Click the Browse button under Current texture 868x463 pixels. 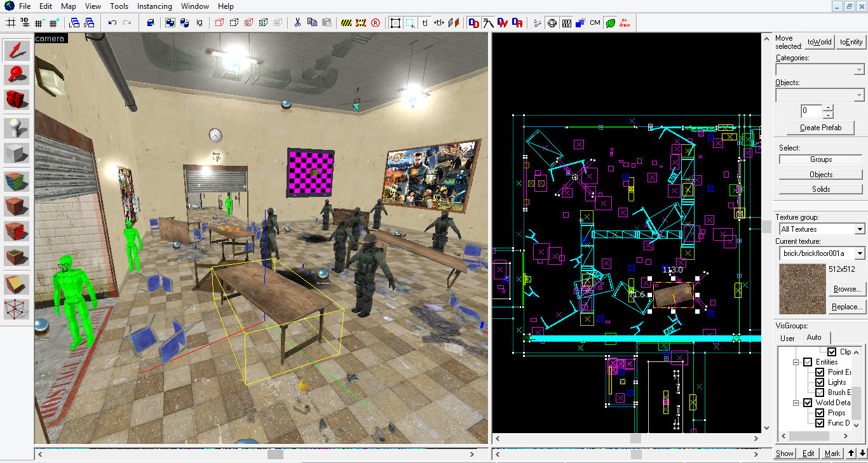click(847, 289)
